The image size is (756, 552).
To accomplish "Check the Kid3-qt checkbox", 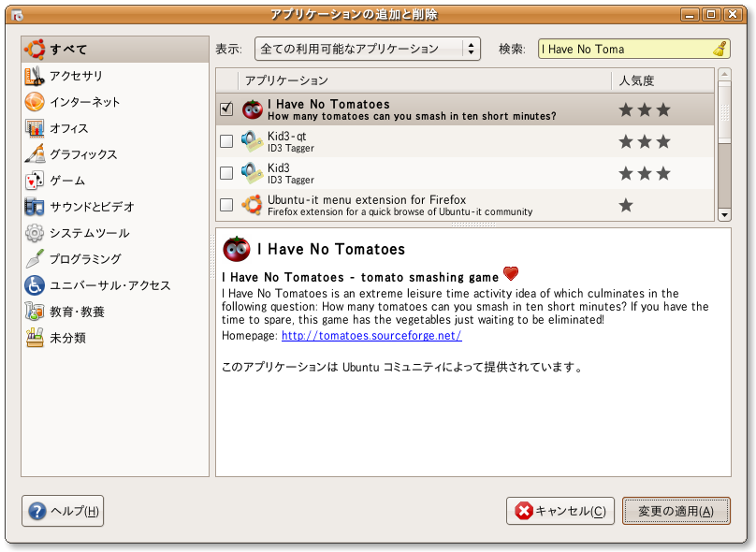I will click(x=226, y=141).
